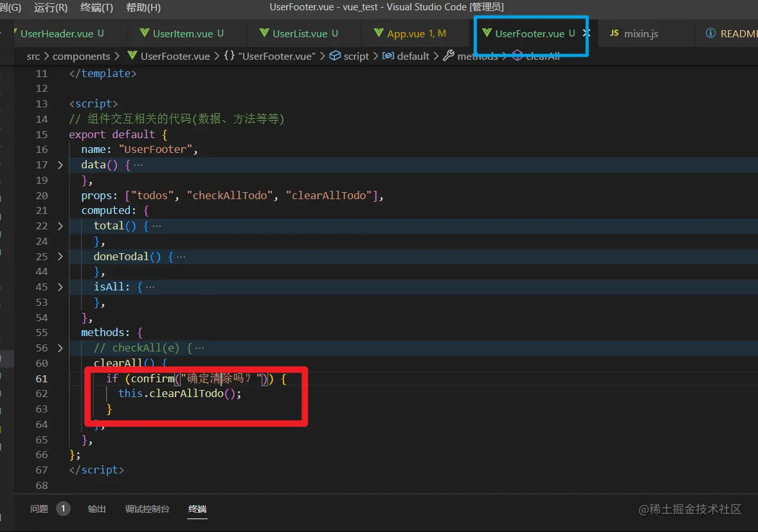Open the 运行(R) menu

pos(51,7)
